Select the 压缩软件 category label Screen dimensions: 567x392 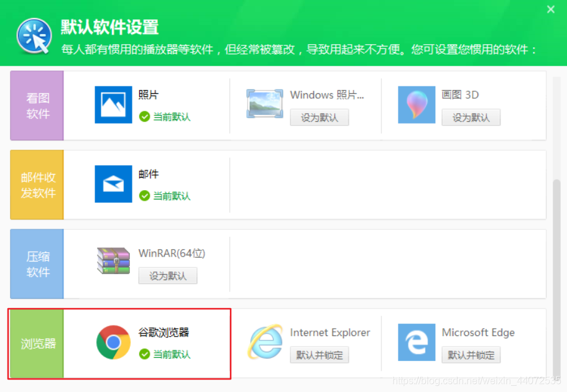[37, 264]
